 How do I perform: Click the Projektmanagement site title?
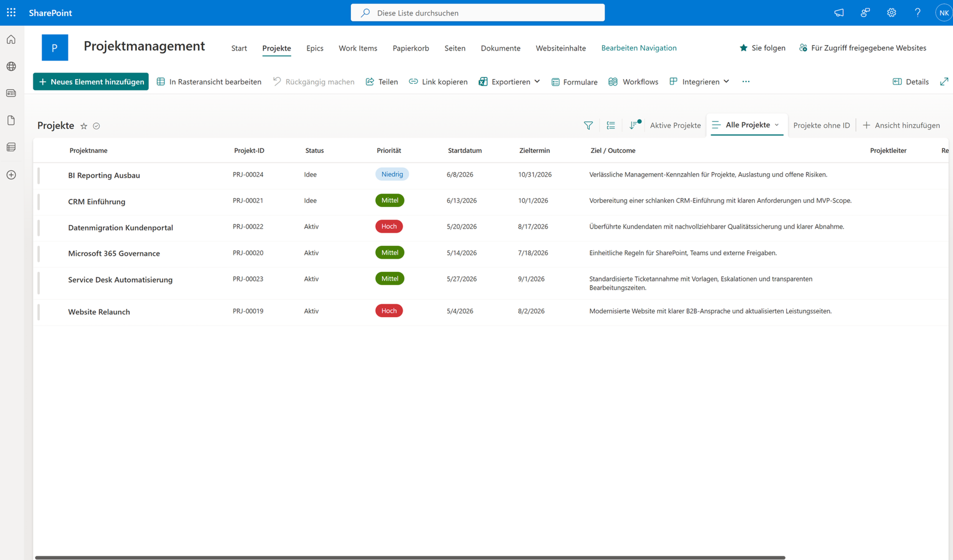click(x=144, y=46)
